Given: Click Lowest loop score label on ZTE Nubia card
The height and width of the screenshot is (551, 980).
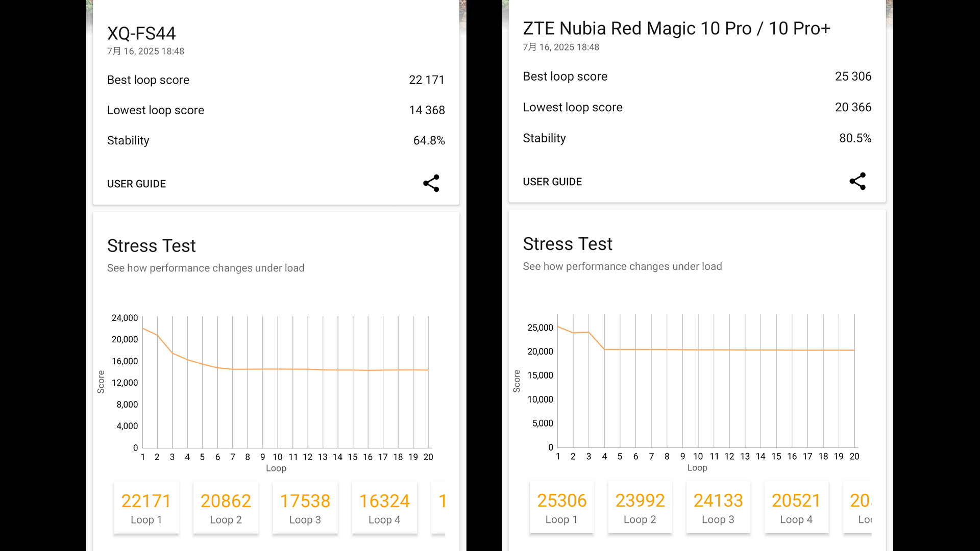Looking at the screenshot, I should 573,107.
